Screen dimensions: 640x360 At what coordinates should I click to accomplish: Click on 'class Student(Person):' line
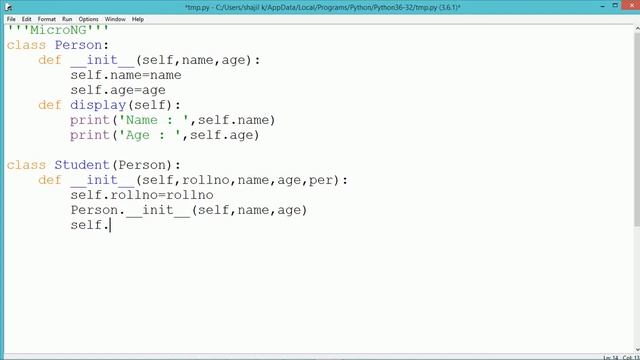93,165
